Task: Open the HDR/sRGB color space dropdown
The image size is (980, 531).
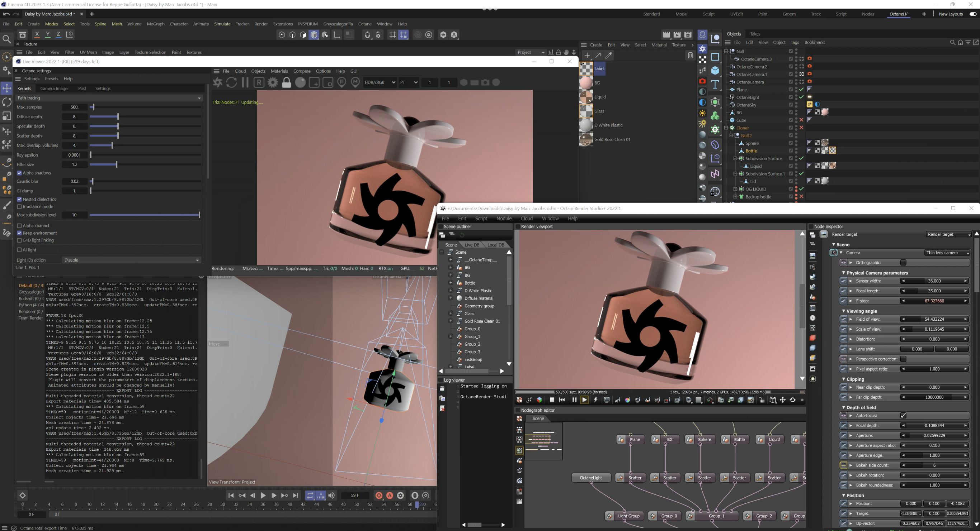Action: (x=379, y=82)
